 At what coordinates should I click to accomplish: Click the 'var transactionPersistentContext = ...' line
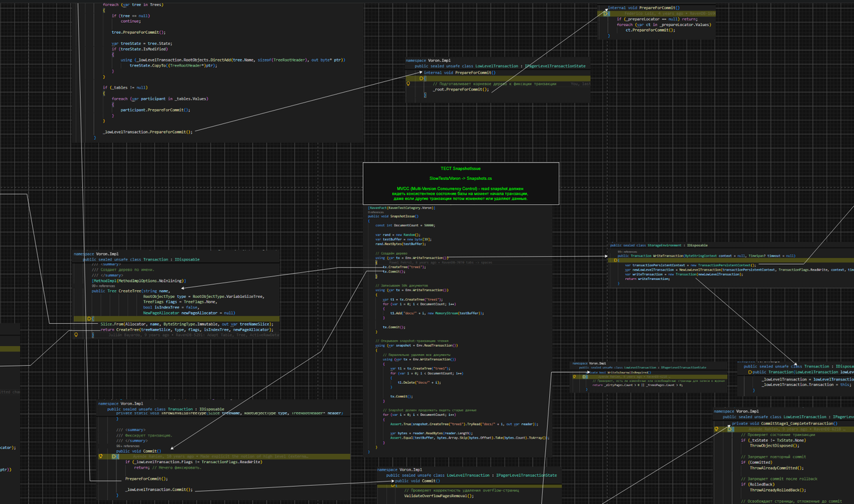click(691, 265)
